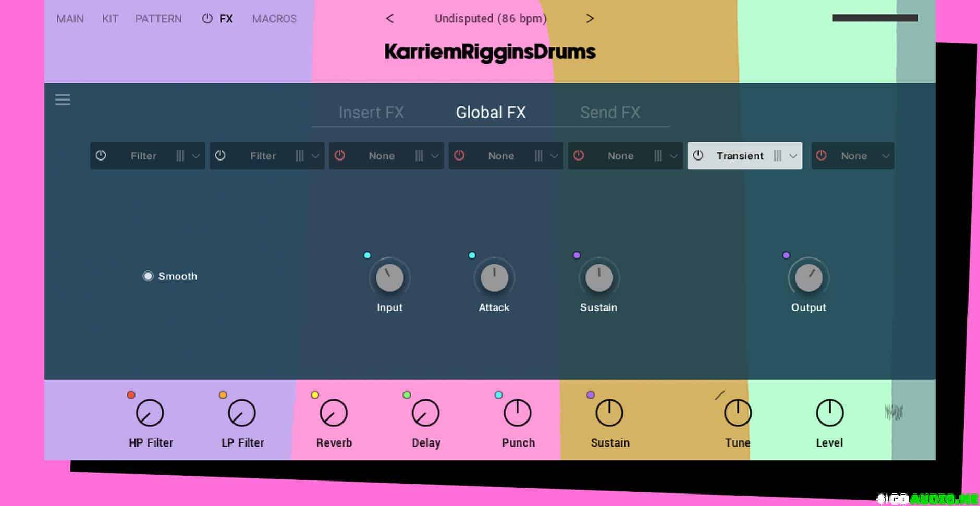Select the Smooth radio option

148,276
